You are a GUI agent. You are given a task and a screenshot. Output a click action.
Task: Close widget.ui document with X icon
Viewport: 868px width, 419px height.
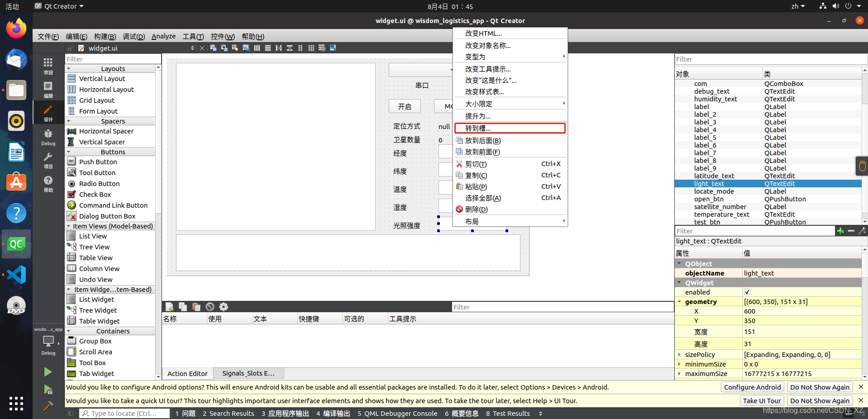coord(202,48)
